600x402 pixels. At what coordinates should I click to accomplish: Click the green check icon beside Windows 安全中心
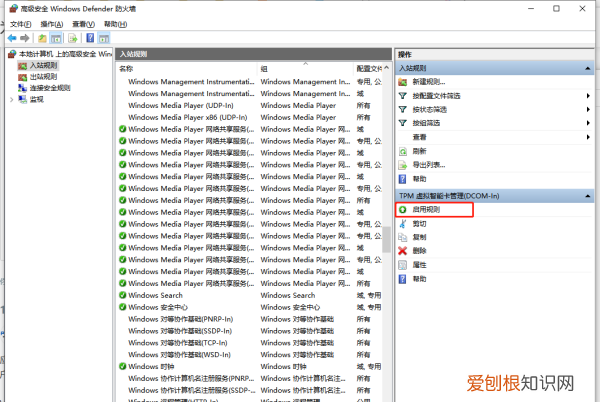coord(122,307)
